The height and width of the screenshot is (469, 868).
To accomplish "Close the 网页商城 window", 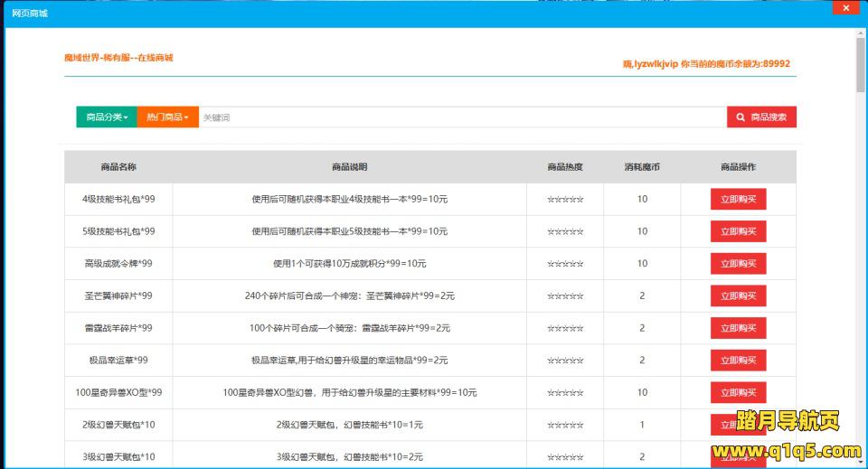I will coord(846,8).
